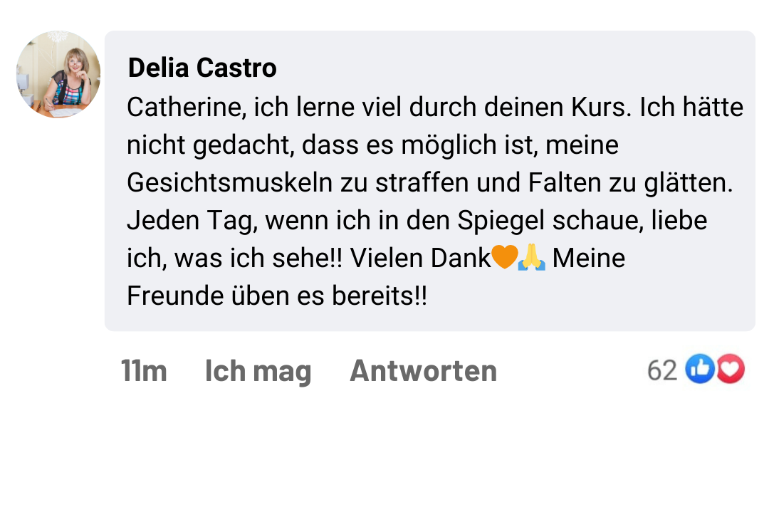
Task: Click the text Freunde üben es bereits
Action: 277,296
